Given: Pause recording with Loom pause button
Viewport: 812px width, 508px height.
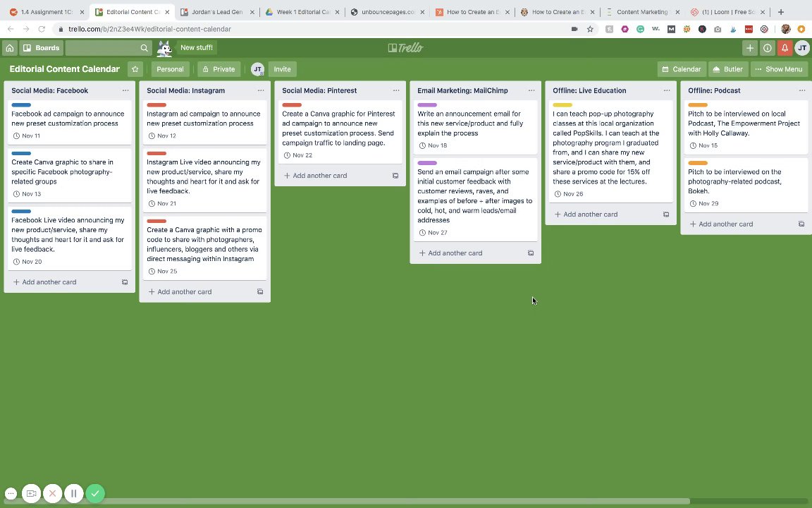Looking at the screenshot, I should click(73, 493).
